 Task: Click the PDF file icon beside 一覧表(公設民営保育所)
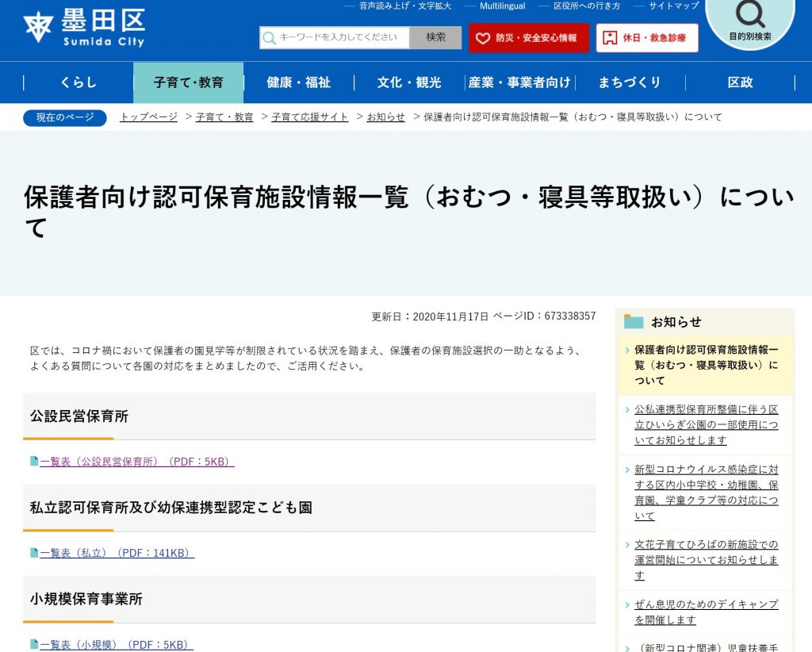34,462
